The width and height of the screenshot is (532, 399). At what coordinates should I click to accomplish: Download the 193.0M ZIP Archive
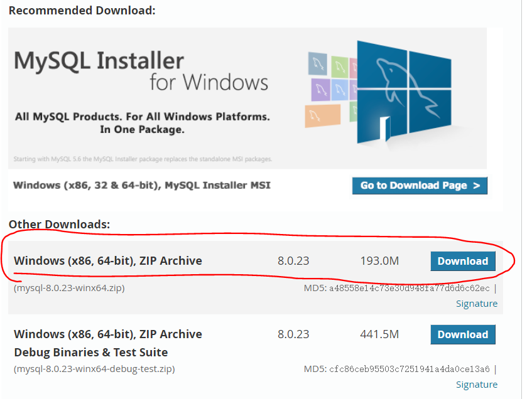coord(463,261)
